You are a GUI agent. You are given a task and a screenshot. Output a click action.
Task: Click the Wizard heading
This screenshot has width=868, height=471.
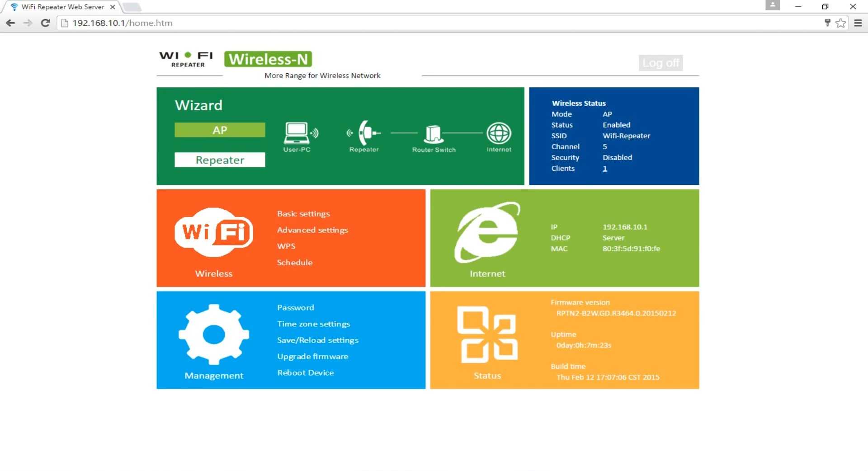(198, 105)
